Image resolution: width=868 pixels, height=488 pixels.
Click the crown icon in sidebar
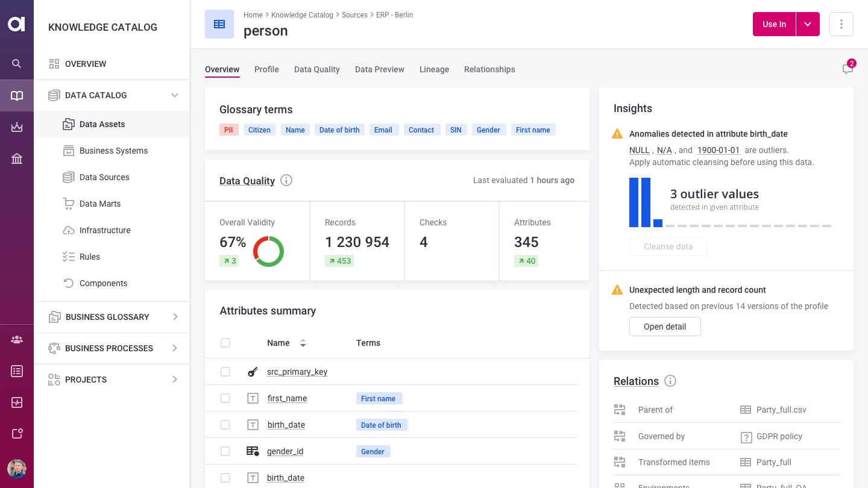(x=17, y=127)
